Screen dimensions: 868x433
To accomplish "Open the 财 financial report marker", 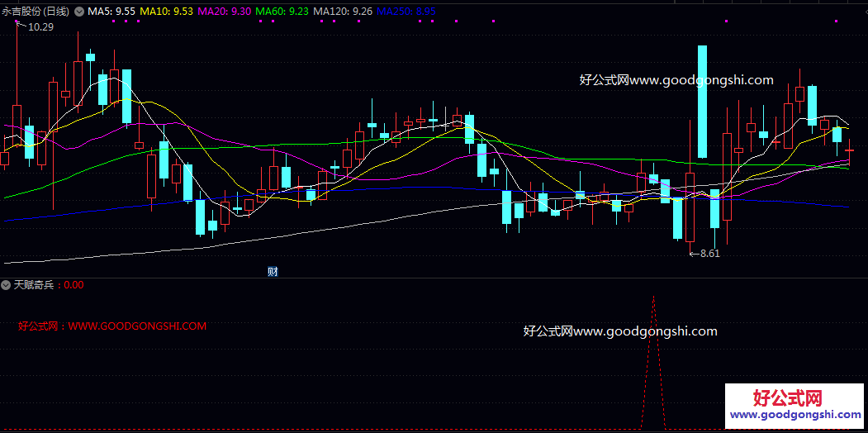I will point(273,271).
